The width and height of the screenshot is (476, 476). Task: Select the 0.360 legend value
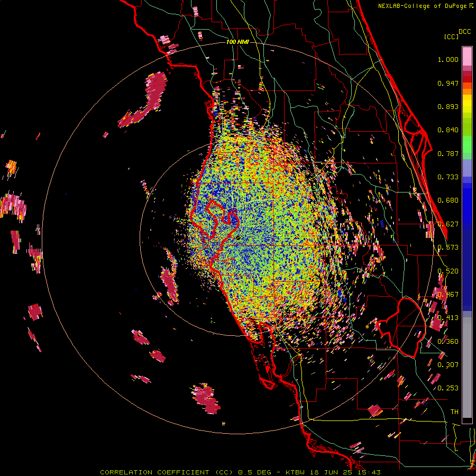coord(448,342)
